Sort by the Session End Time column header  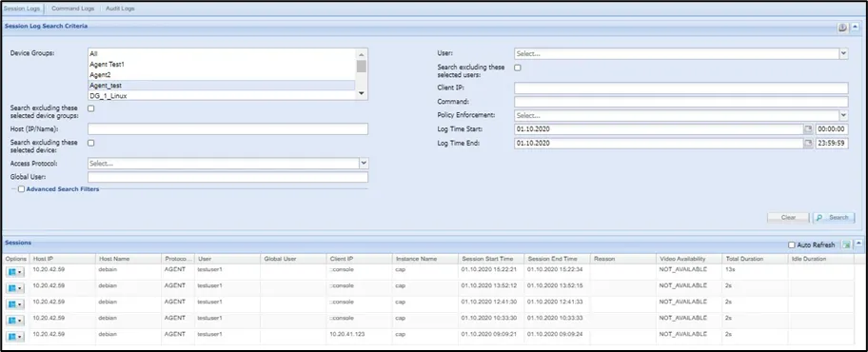tap(557, 259)
